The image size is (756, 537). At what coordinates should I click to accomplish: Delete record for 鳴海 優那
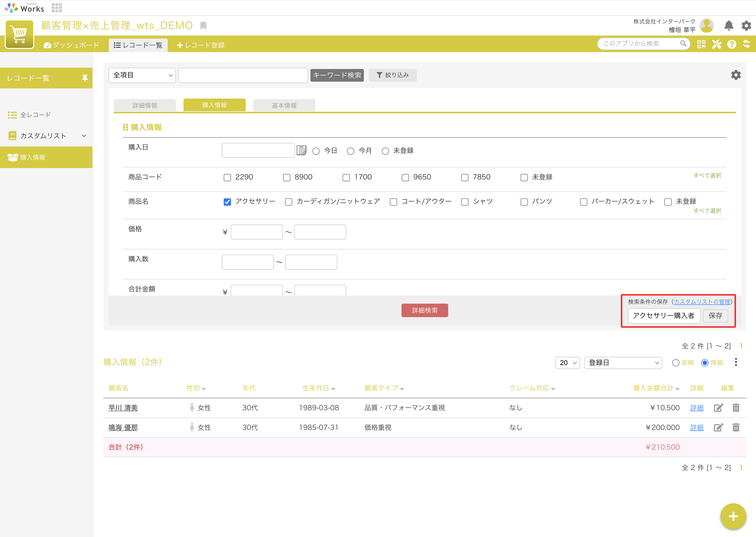pos(736,428)
